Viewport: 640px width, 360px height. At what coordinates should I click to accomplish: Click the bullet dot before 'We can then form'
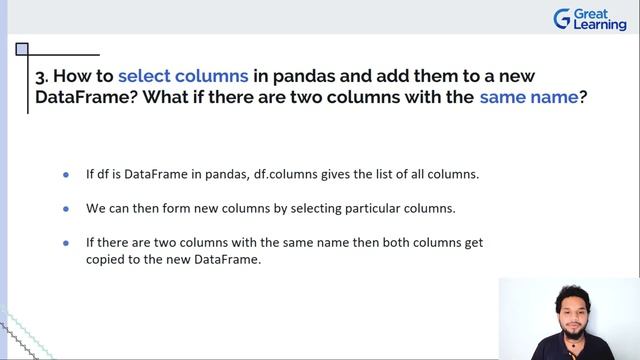[x=66, y=209]
